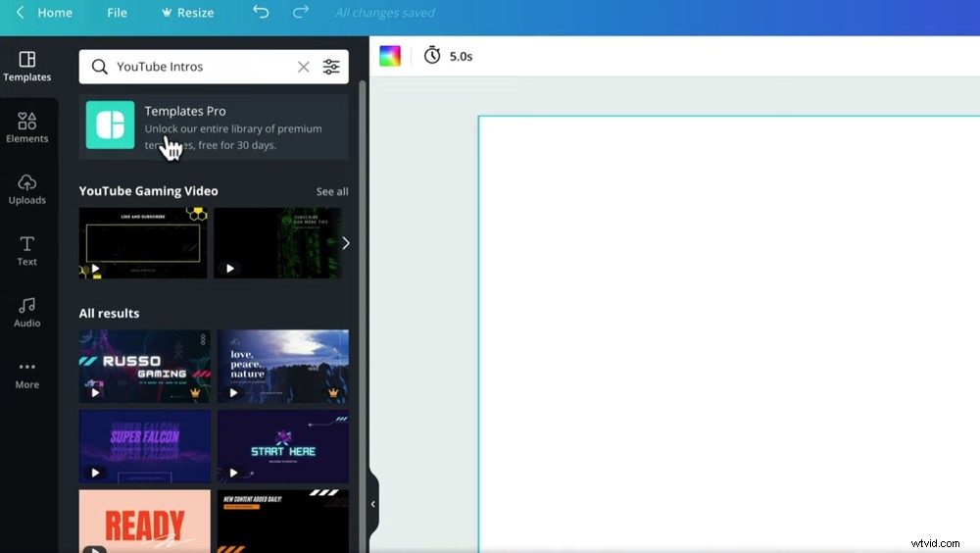The width and height of the screenshot is (980, 553).
Task: Select the love, peace, nature template
Action: pos(283,367)
